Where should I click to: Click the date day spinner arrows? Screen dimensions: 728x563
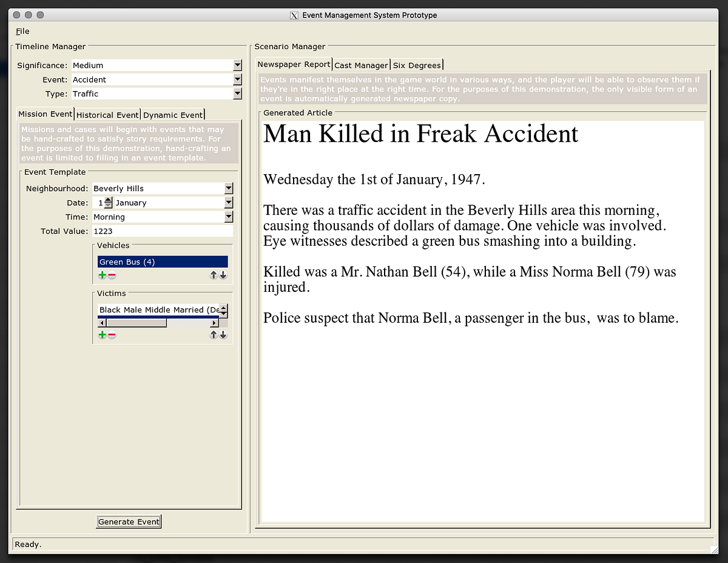(109, 203)
